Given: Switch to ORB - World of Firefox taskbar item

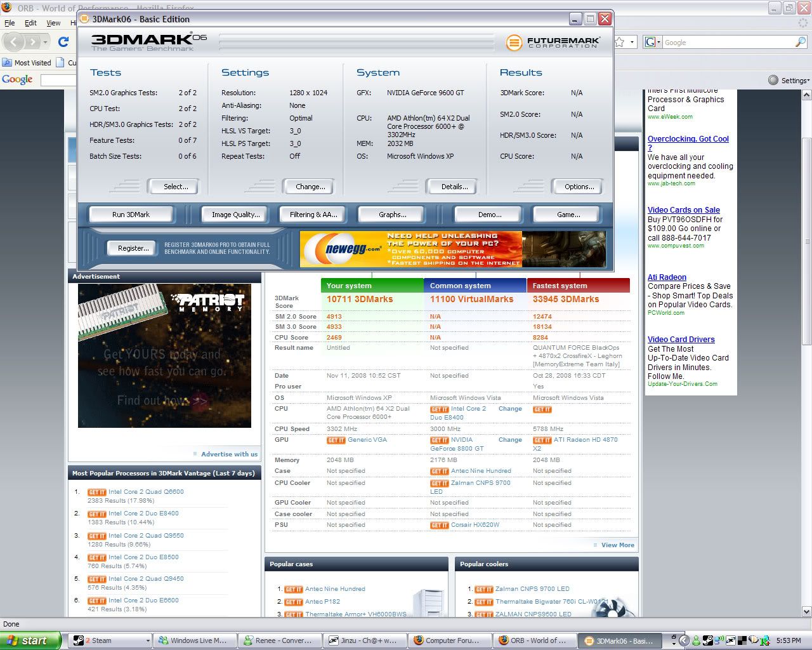Looking at the screenshot, I should [534, 640].
